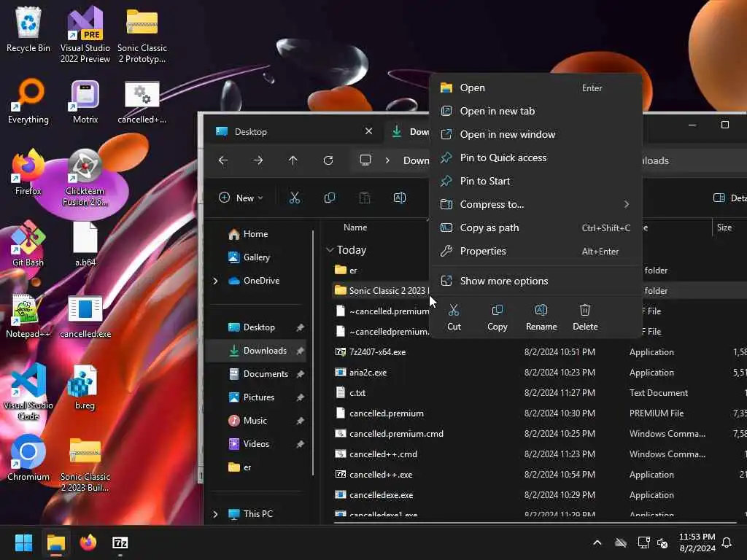Select cancelled.exe on the desktop

pyautogui.click(x=85, y=315)
